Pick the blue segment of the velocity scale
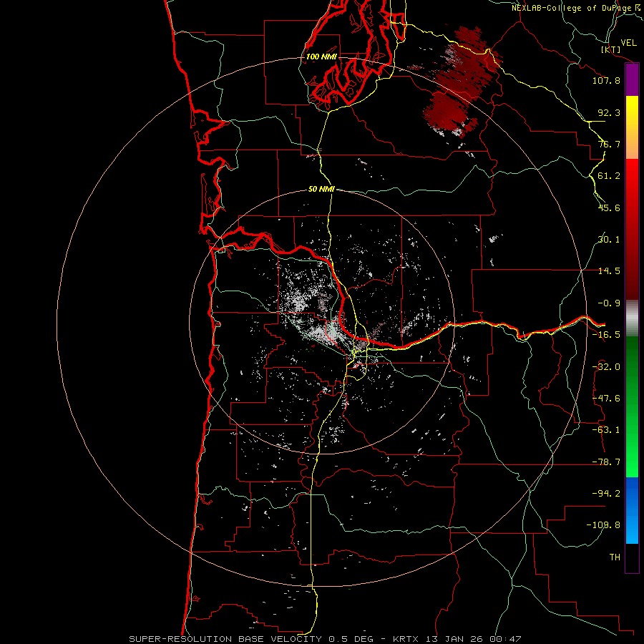This screenshot has width=644, height=644. tap(632, 510)
